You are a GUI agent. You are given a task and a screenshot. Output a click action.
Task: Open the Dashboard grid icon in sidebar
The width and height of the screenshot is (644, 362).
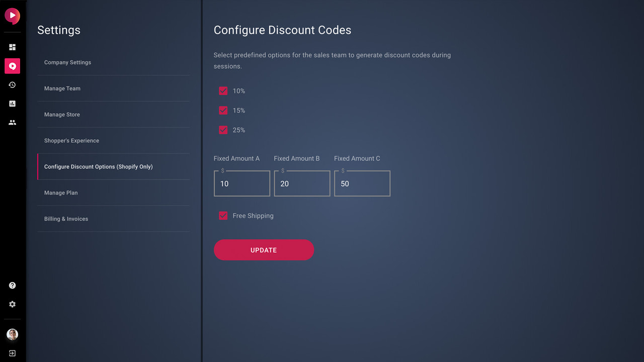pos(12,47)
